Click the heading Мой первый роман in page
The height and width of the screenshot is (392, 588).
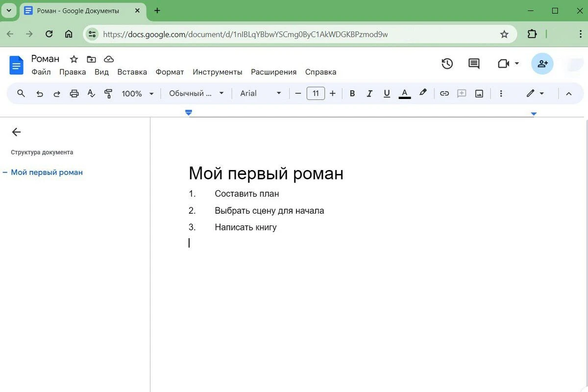tap(266, 173)
